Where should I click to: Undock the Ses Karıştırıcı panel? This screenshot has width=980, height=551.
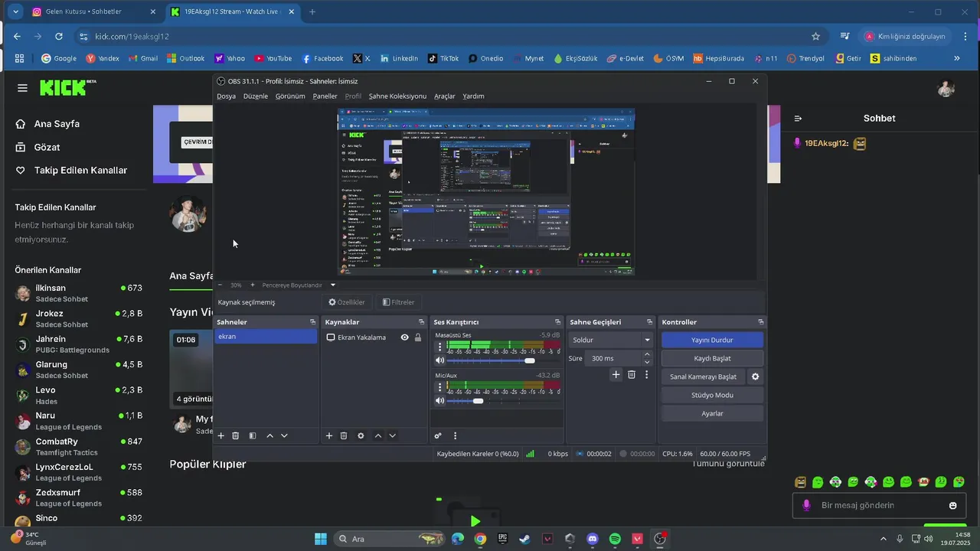(x=557, y=322)
